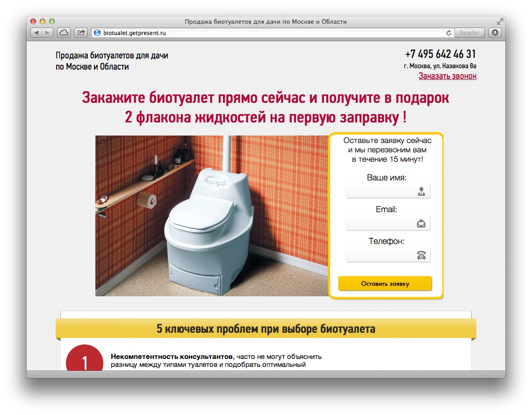The height and width of the screenshot is (415, 532).
Task: Reload the page with refresh icon
Action: coord(448,33)
